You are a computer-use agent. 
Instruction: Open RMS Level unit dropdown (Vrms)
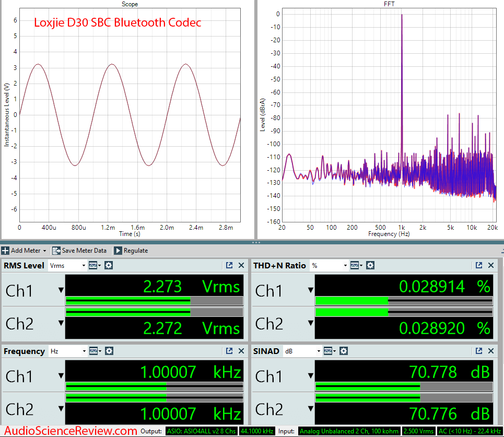(67, 265)
